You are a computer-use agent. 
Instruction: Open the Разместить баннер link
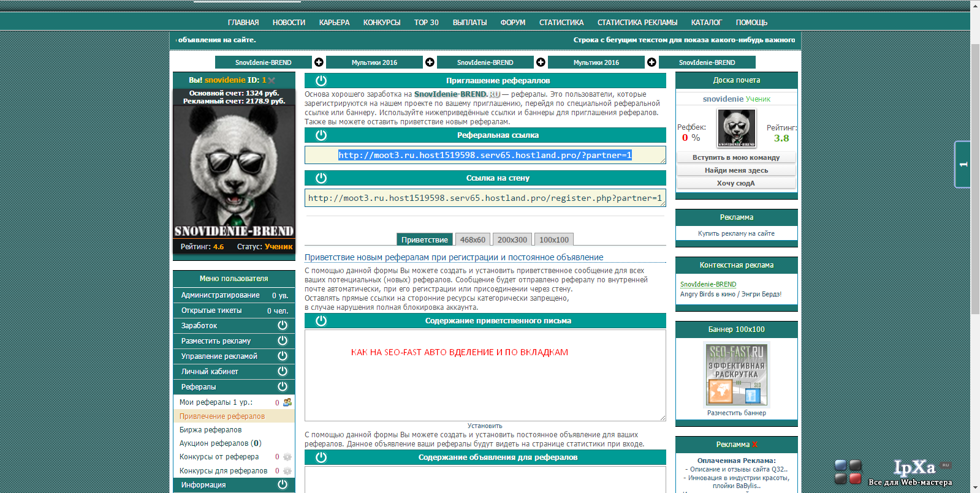(x=736, y=413)
